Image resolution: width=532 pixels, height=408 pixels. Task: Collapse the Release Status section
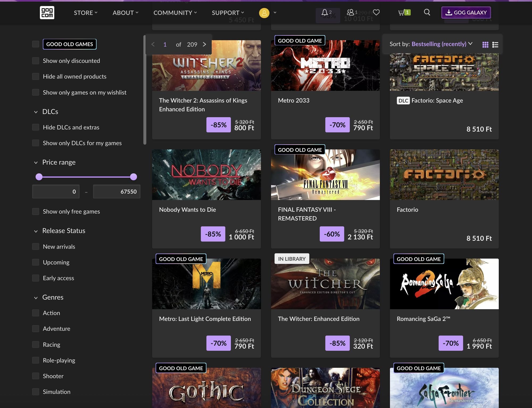pos(36,231)
